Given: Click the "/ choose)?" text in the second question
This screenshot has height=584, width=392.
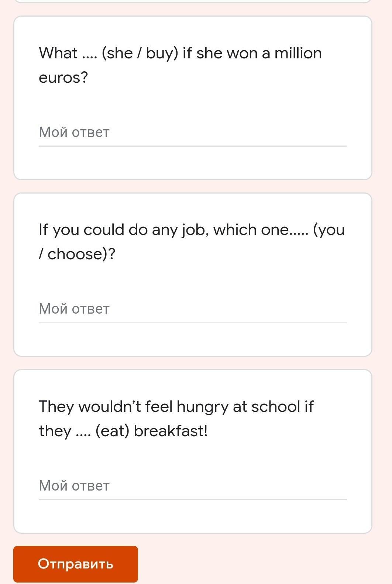Looking at the screenshot, I should [x=77, y=255].
